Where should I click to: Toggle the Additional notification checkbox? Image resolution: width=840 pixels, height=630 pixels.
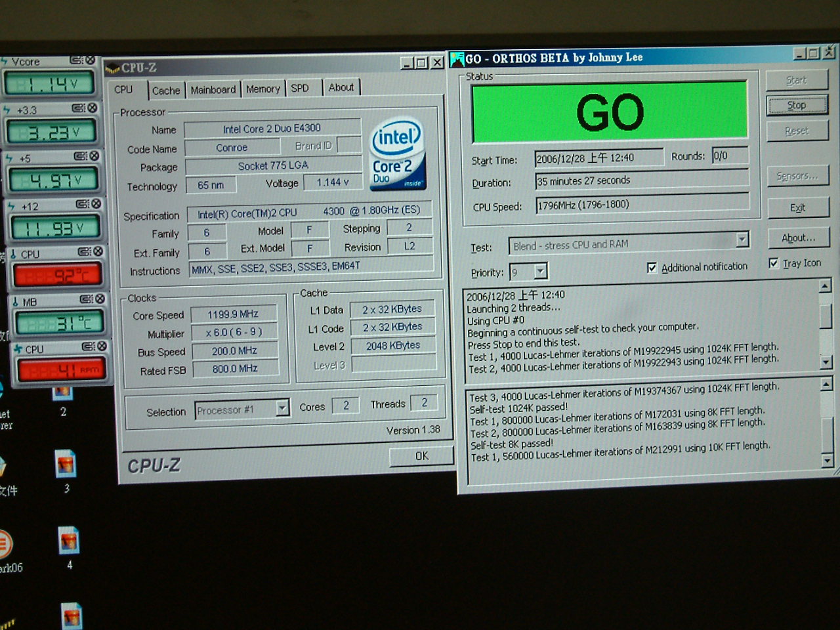(x=652, y=268)
